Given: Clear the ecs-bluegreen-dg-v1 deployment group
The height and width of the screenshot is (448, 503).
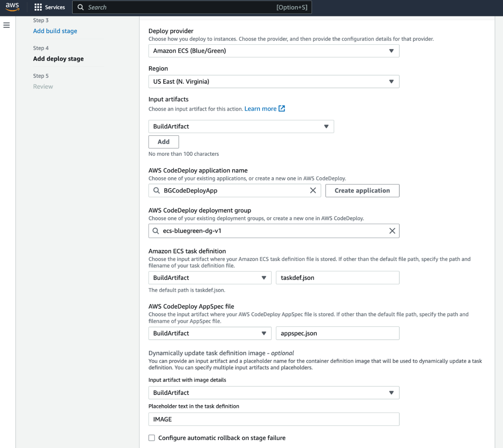Looking at the screenshot, I should tap(392, 231).
